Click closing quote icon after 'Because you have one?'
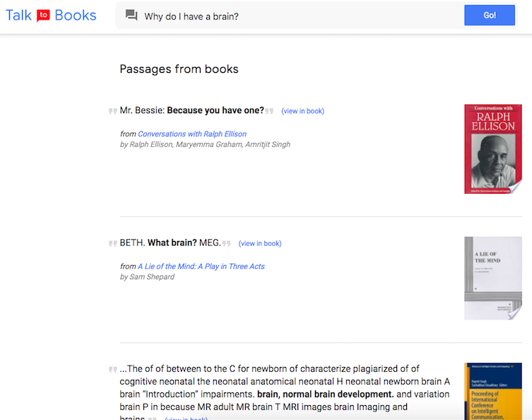 269,111
